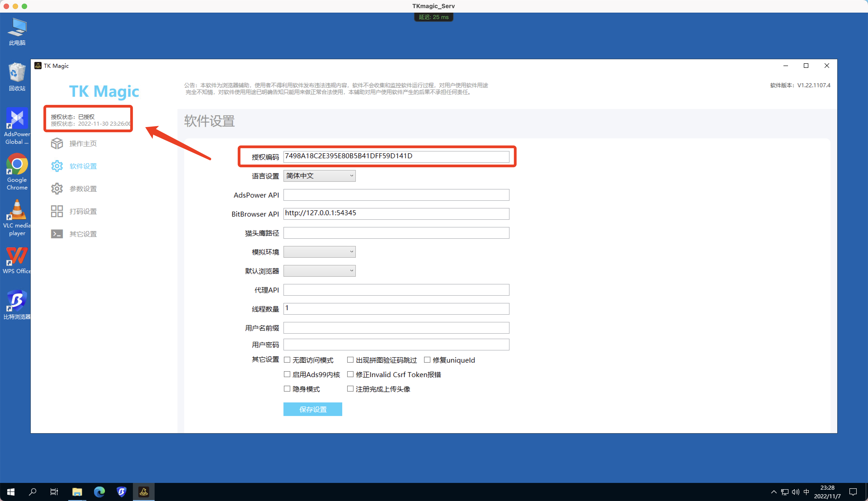Select the TK Magic icon in the taskbar
Screen dimensions: 868x501
144,491
